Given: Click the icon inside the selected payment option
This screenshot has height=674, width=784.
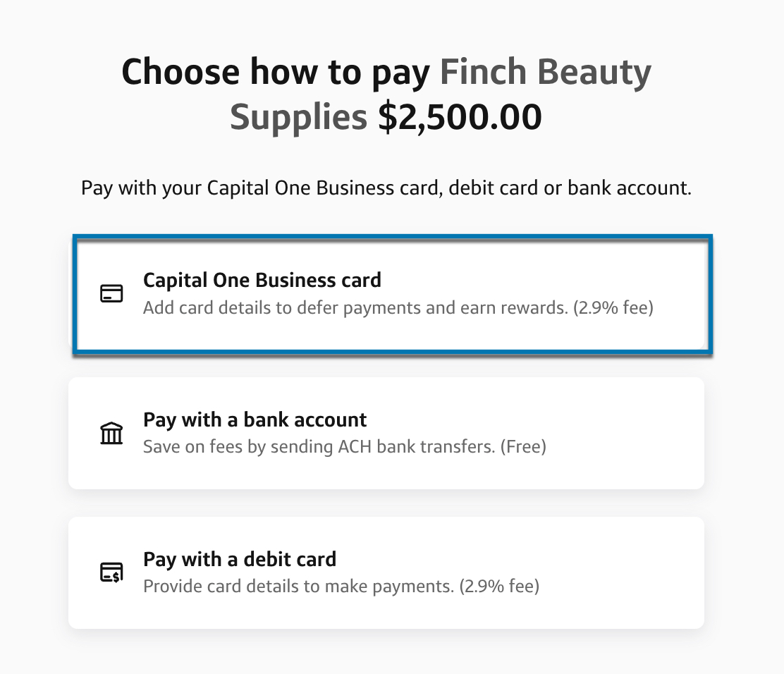Looking at the screenshot, I should (111, 293).
